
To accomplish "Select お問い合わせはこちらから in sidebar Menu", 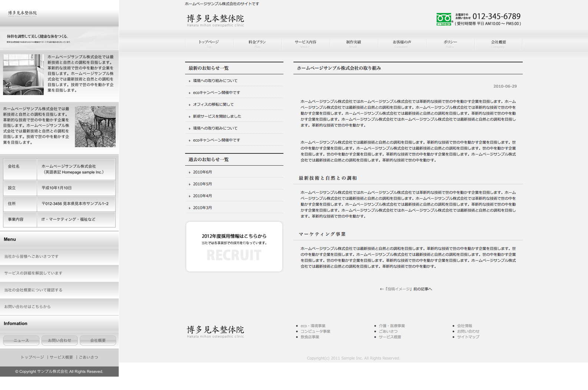I will [x=27, y=307].
